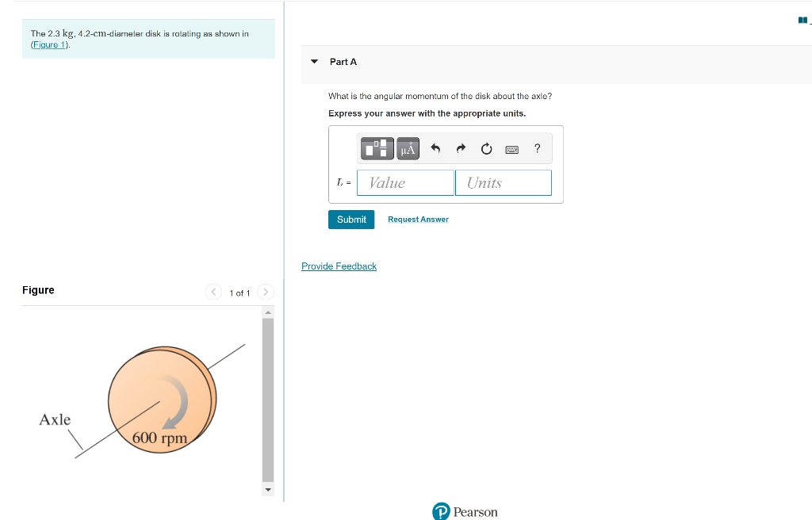Undo the last answer edit
The height and width of the screenshot is (520, 812).
(435, 149)
